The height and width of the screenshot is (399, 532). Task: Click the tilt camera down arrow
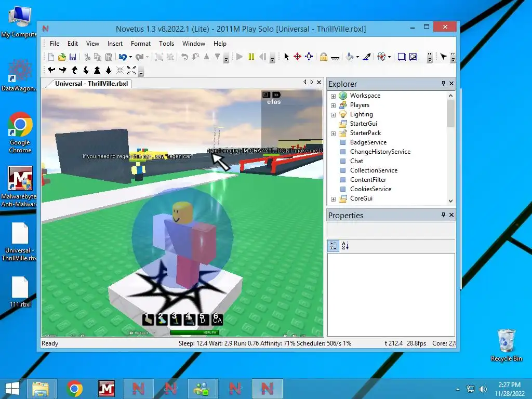tap(86, 70)
